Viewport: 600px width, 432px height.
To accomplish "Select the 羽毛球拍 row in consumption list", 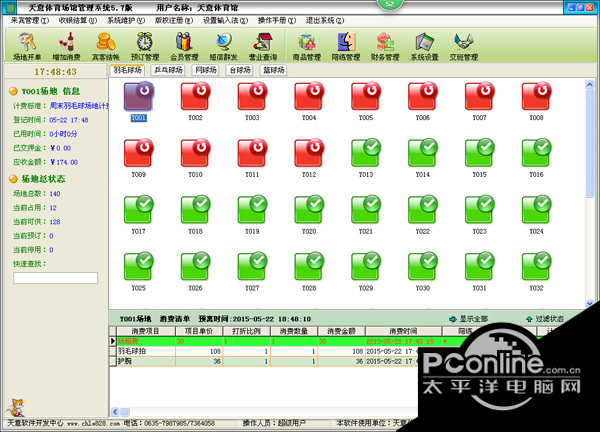I will coord(266,351).
